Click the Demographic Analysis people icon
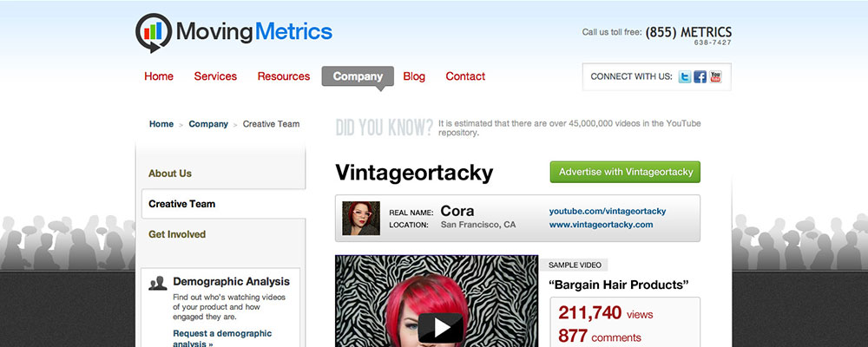The width and height of the screenshot is (868, 347). (x=158, y=283)
